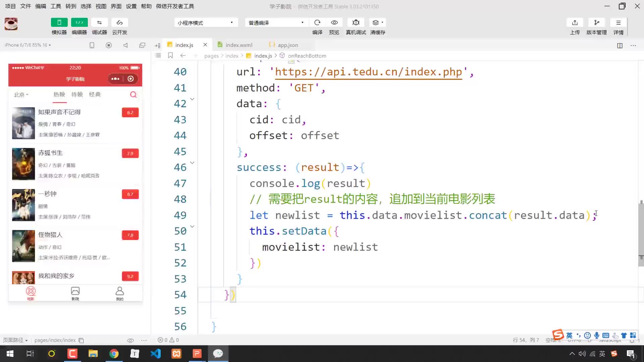Image resolution: width=644 pixels, height=362 pixels.
Task: Collapse the sidebar with arrow icon
Action: [157, 45]
